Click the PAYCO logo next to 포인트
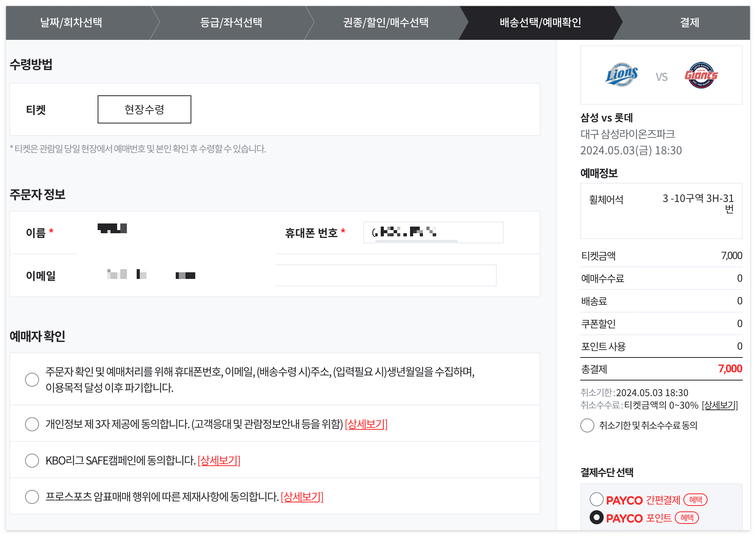The height and width of the screenshot is (536, 756). [624, 518]
